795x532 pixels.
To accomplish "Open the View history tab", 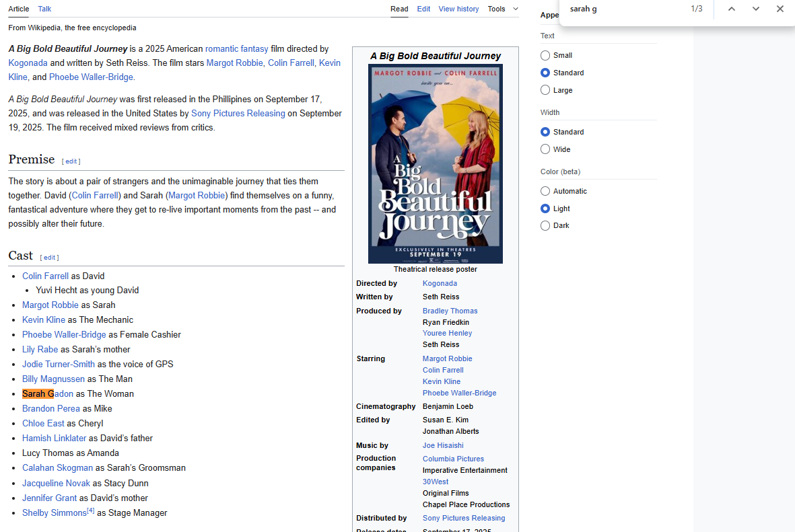I will 458,9.
